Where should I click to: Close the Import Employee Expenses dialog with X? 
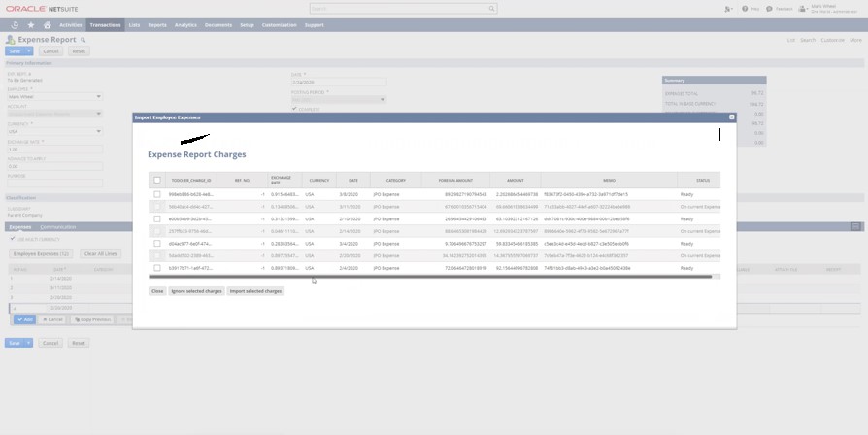pos(732,117)
